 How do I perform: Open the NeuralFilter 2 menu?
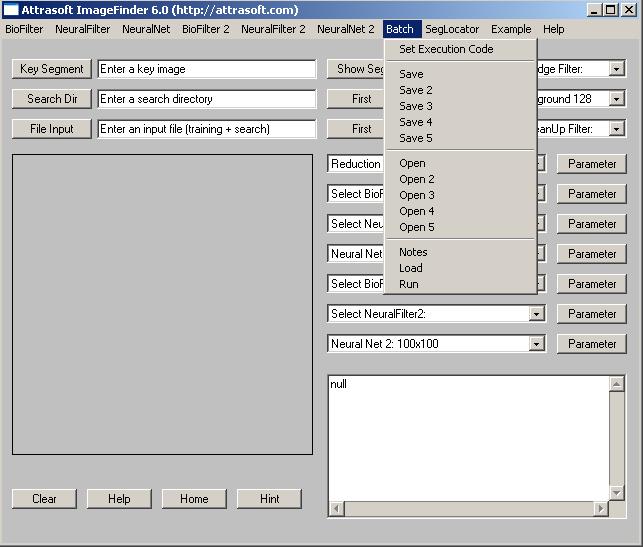[x=273, y=29]
